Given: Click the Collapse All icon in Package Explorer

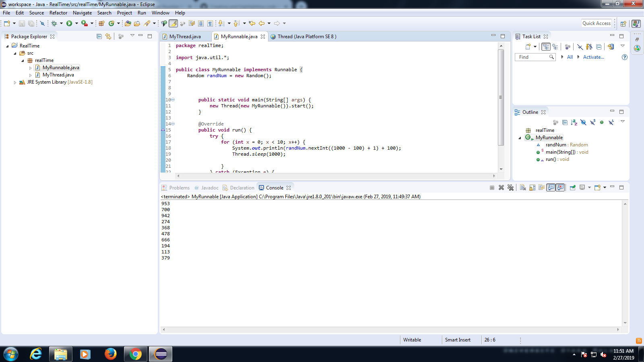Looking at the screenshot, I should pos(99,36).
